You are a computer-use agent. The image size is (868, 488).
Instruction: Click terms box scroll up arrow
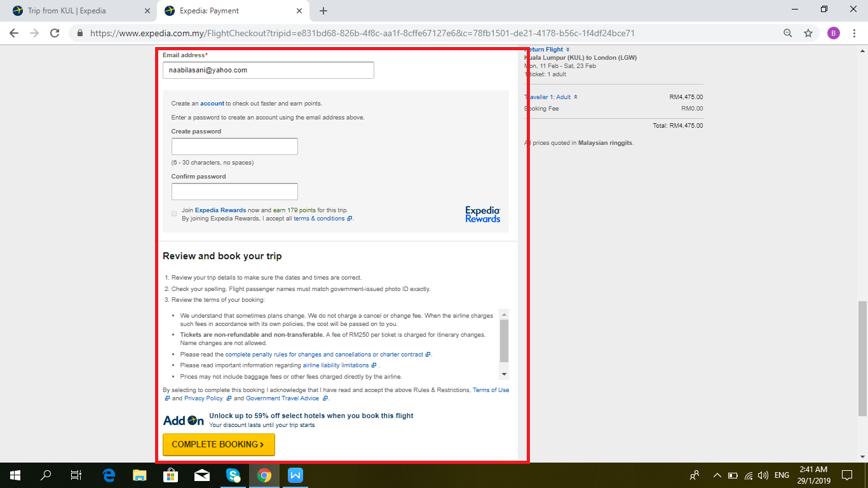tap(504, 314)
